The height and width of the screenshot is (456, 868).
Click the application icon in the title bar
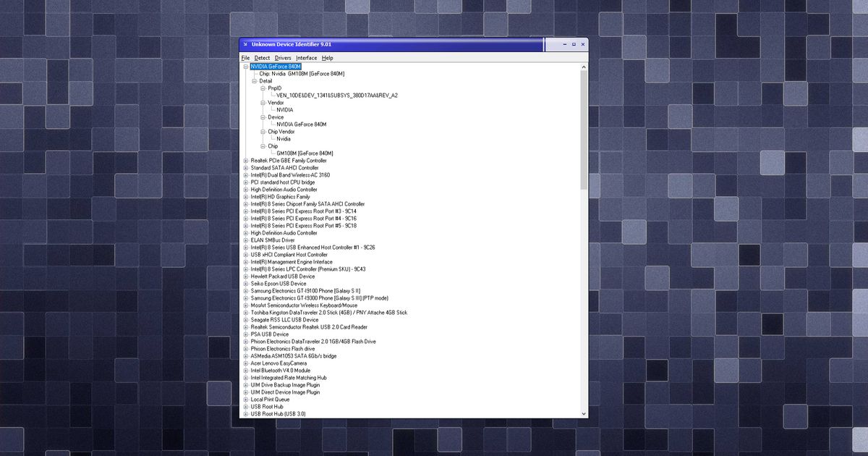click(245, 44)
